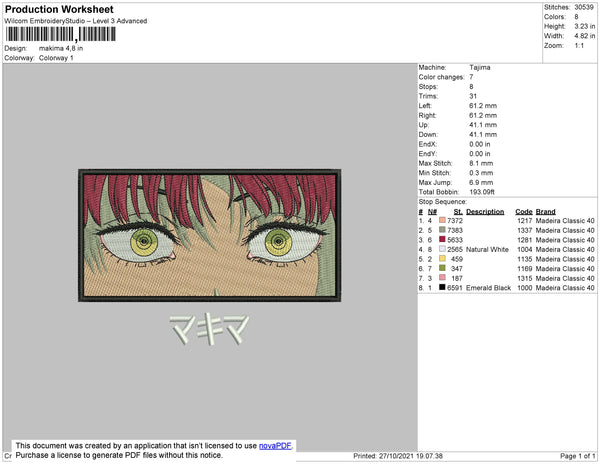Click the Max Stitch value '8.1 mm'
600x464 pixels.
click(x=481, y=163)
